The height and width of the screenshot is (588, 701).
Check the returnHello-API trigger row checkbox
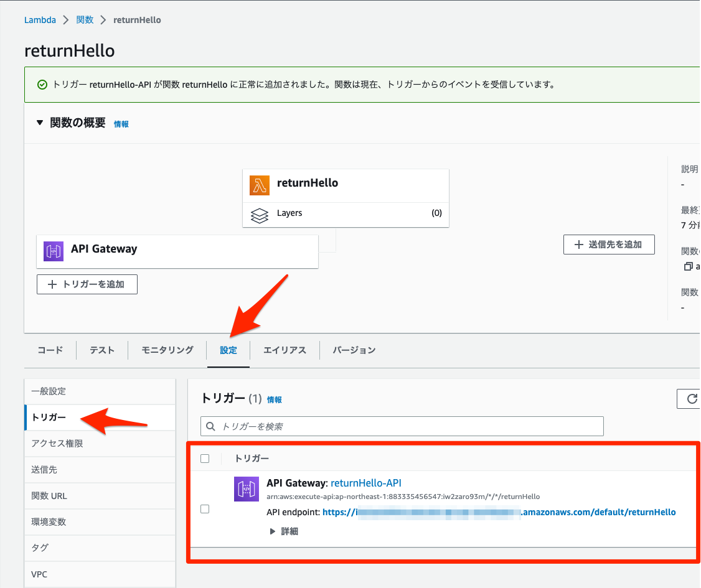click(205, 508)
